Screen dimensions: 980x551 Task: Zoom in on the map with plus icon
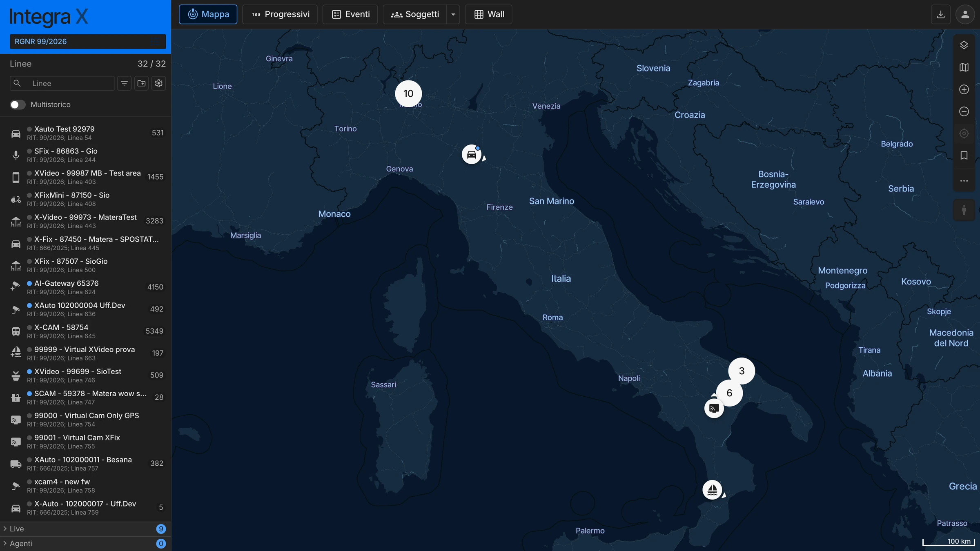tap(964, 89)
